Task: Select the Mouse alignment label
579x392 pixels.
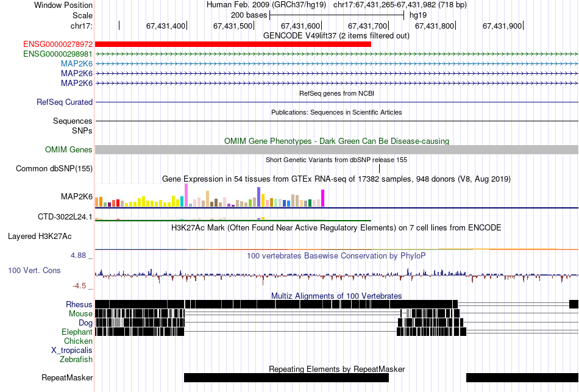Action: pyautogui.click(x=80, y=314)
